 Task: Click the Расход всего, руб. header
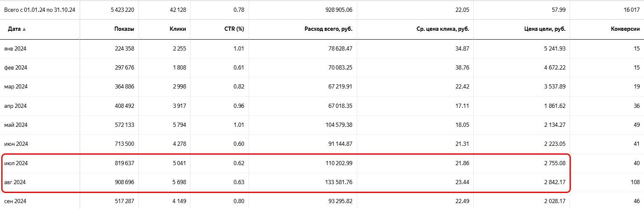[x=329, y=29]
